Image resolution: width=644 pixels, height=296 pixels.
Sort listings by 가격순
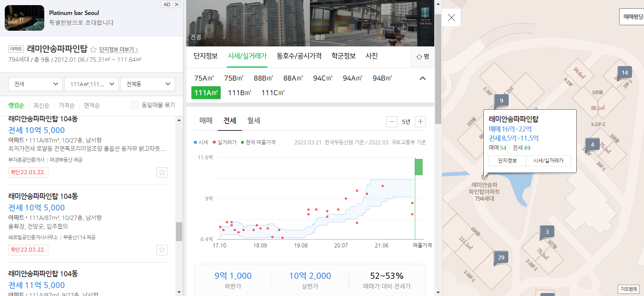coord(67,105)
